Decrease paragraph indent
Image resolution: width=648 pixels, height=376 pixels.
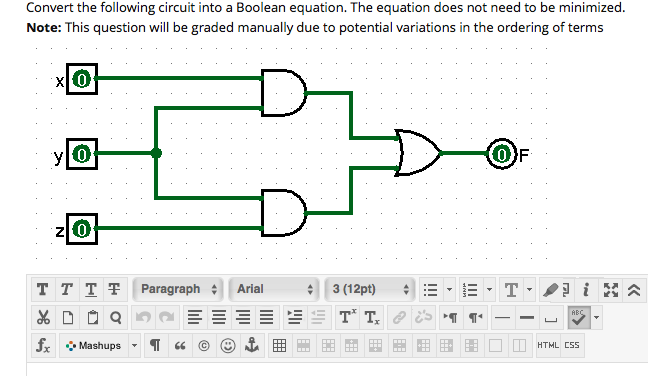(318, 318)
